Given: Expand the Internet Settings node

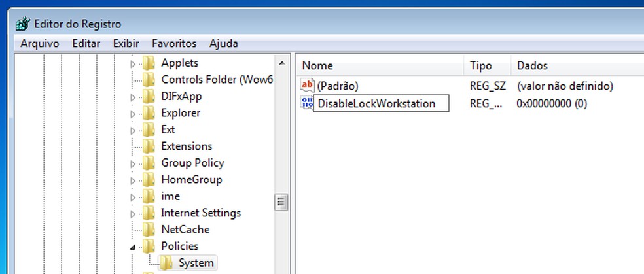Looking at the screenshot, I should (x=133, y=213).
